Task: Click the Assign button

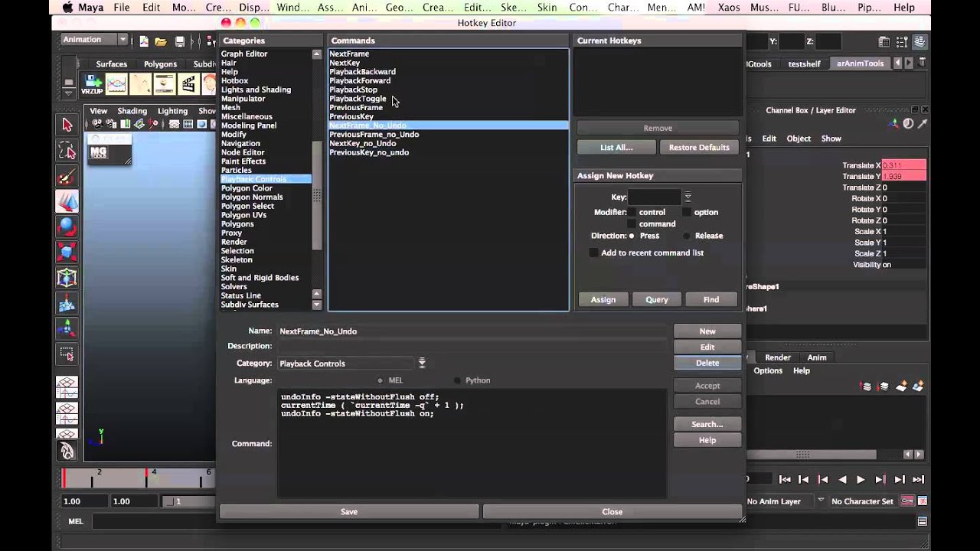Action: pyautogui.click(x=603, y=299)
